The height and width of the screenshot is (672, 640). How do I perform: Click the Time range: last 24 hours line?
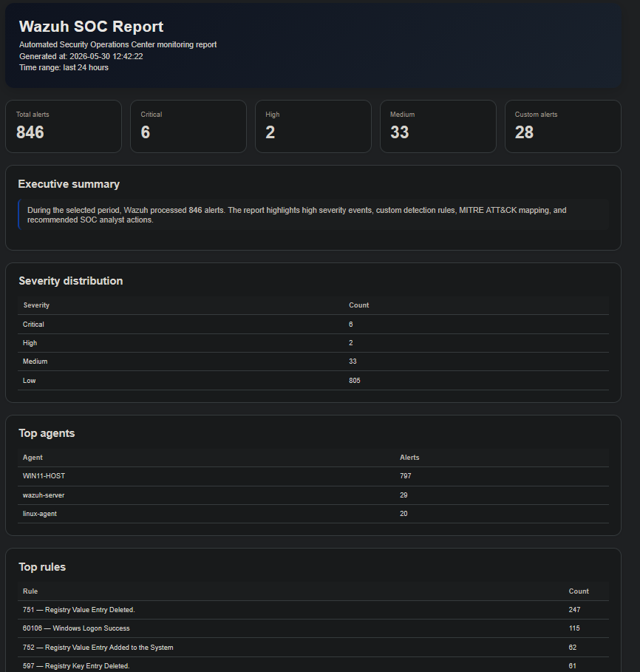(64, 67)
